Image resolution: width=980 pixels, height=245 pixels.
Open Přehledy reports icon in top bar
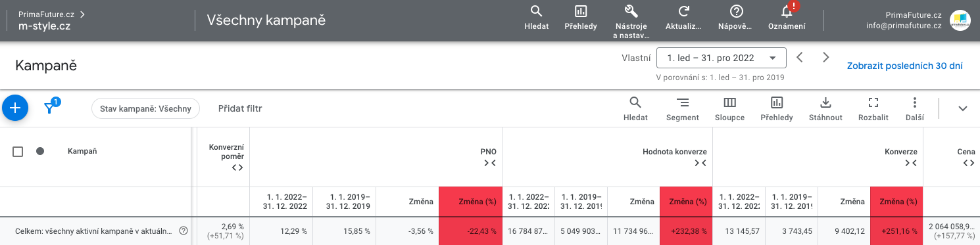tap(581, 11)
